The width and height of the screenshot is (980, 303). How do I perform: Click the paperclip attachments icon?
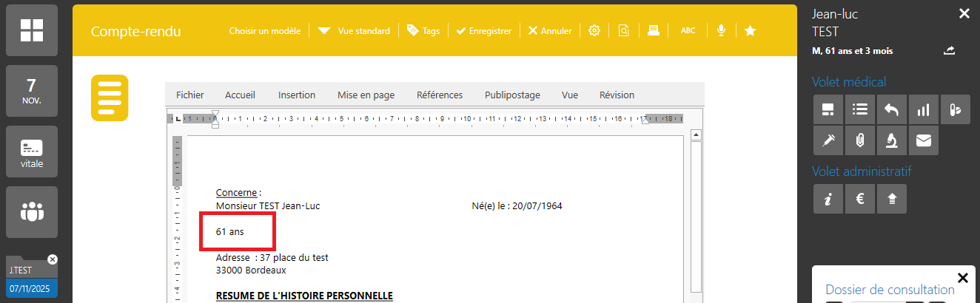(x=860, y=140)
